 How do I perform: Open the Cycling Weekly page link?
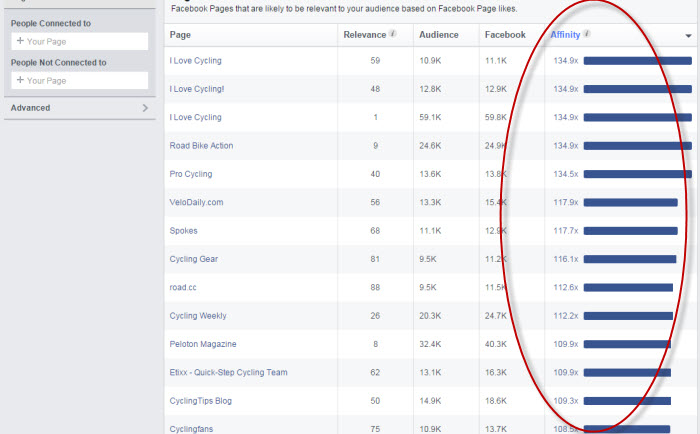pyautogui.click(x=198, y=316)
